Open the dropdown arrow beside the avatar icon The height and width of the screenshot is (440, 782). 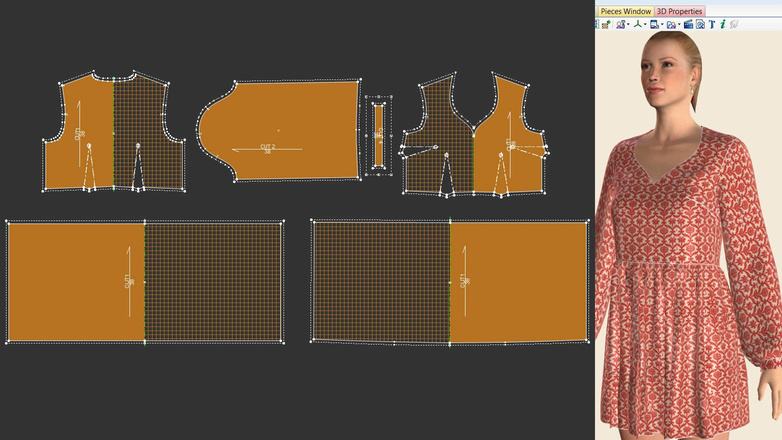(x=629, y=24)
